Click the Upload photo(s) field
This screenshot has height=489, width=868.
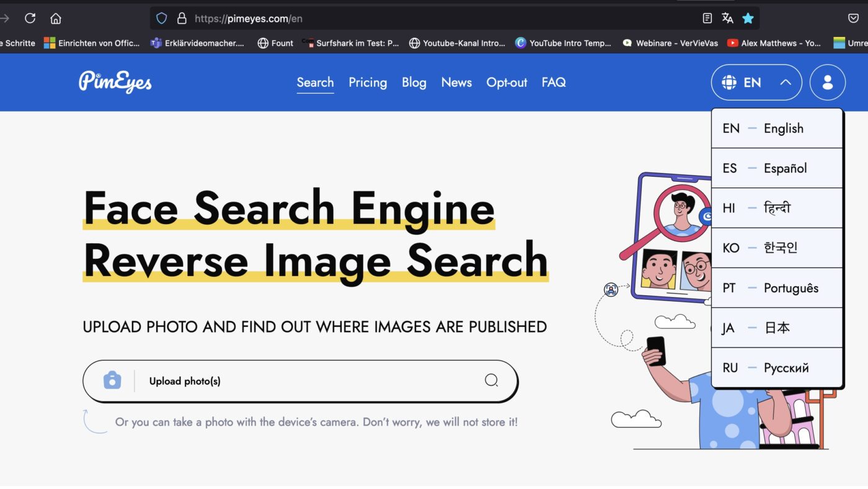pyautogui.click(x=300, y=380)
